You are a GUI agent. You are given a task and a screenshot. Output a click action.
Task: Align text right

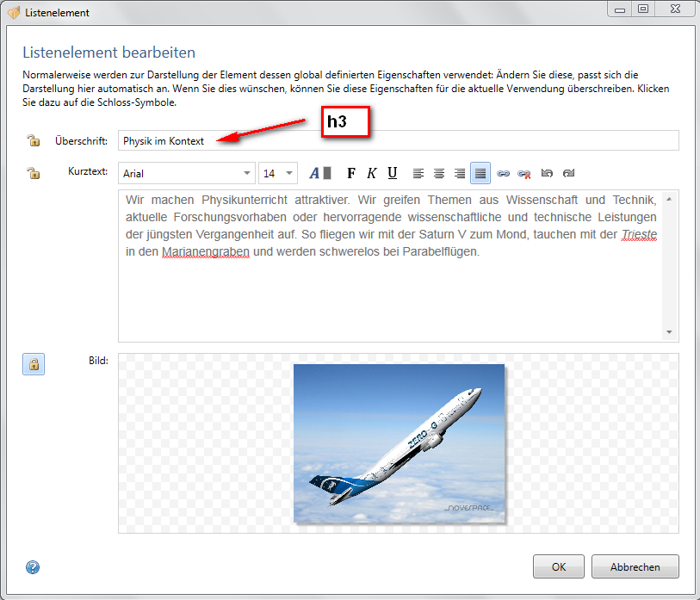[x=460, y=173]
